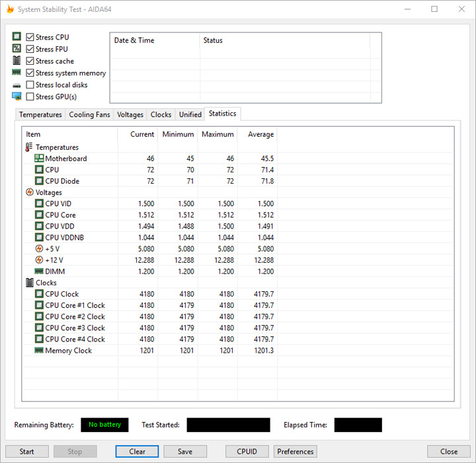The image size is (476, 463).
Task: Click the chip icon beside Stress cache
Action: 17,61
